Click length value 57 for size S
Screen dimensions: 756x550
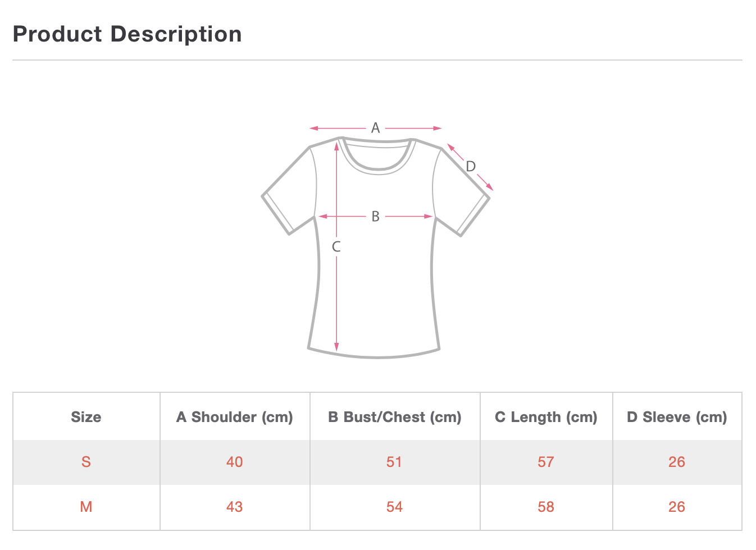tap(546, 462)
